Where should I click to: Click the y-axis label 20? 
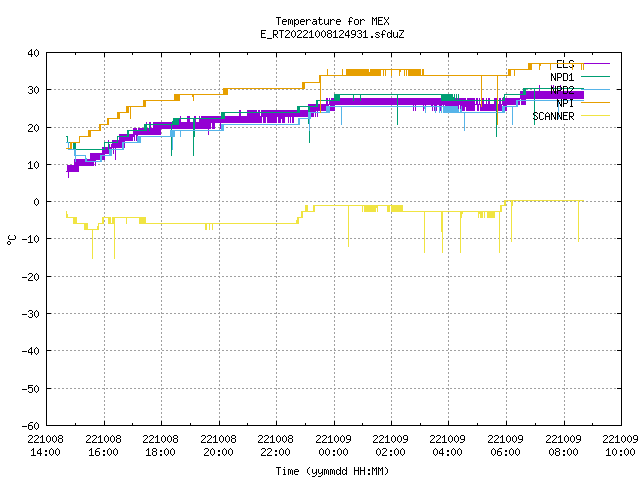pyautogui.click(x=33, y=128)
